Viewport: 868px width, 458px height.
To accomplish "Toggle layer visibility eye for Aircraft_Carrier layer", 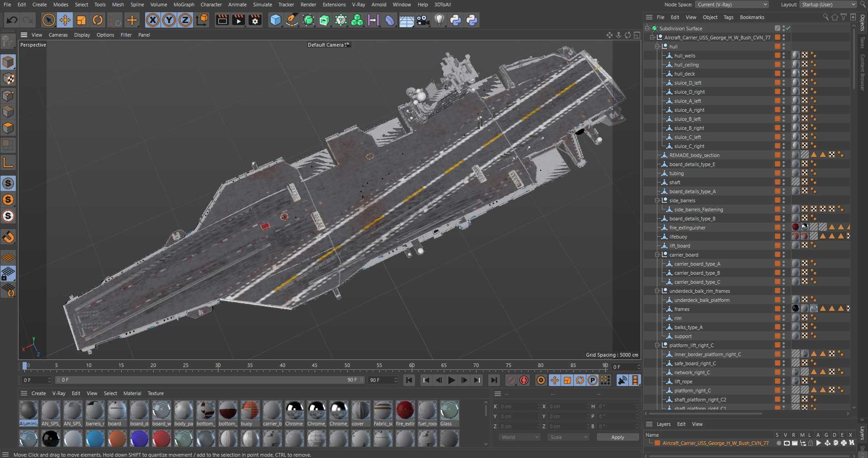I will [x=787, y=443].
